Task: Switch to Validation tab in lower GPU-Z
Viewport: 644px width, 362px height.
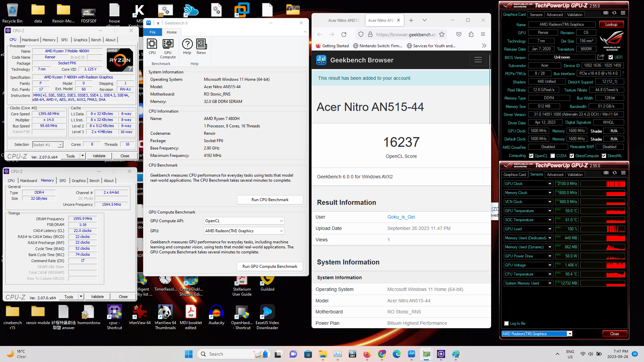Action: [x=575, y=175]
